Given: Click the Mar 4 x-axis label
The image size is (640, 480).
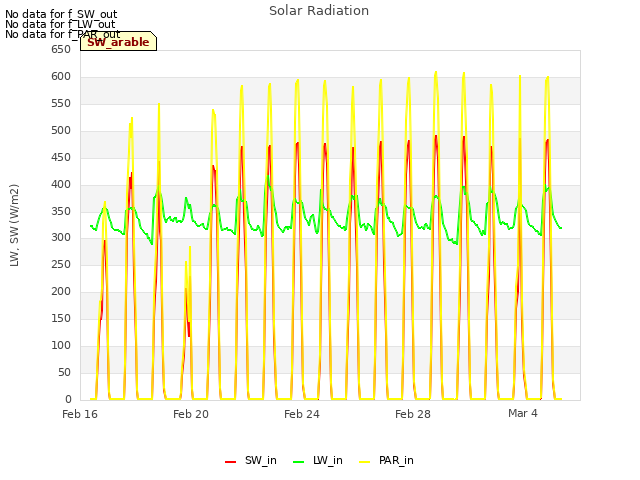Looking at the screenshot, I should 522,413.
